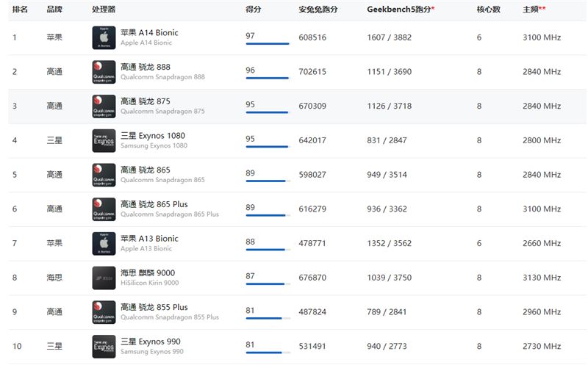Open the 海思 麒麟 9000 processor link
The width and height of the screenshot is (588, 365).
[148, 272]
